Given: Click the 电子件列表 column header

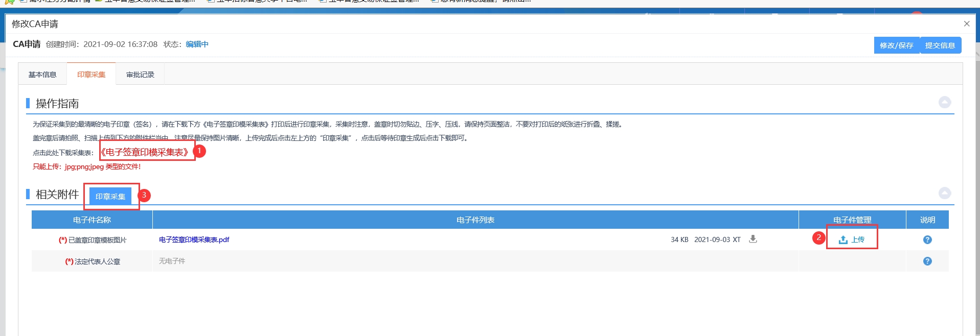Looking at the screenshot, I should click(x=475, y=220).
